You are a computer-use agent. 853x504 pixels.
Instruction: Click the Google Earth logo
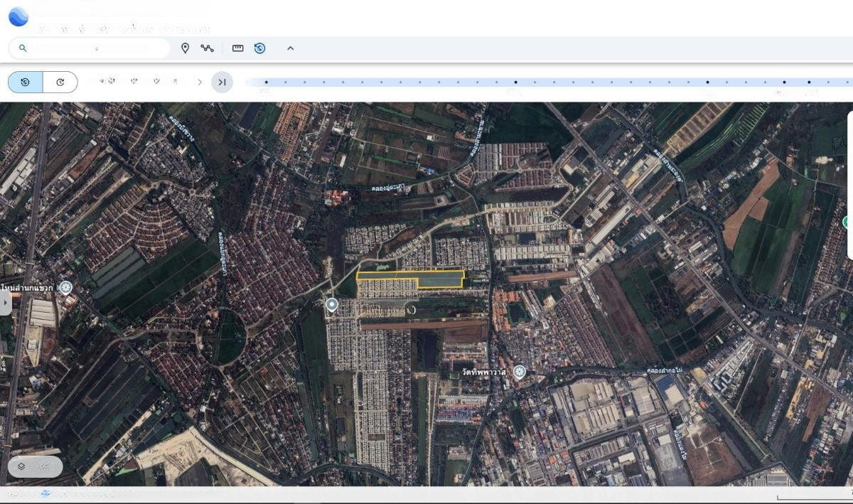click(18, 16)
